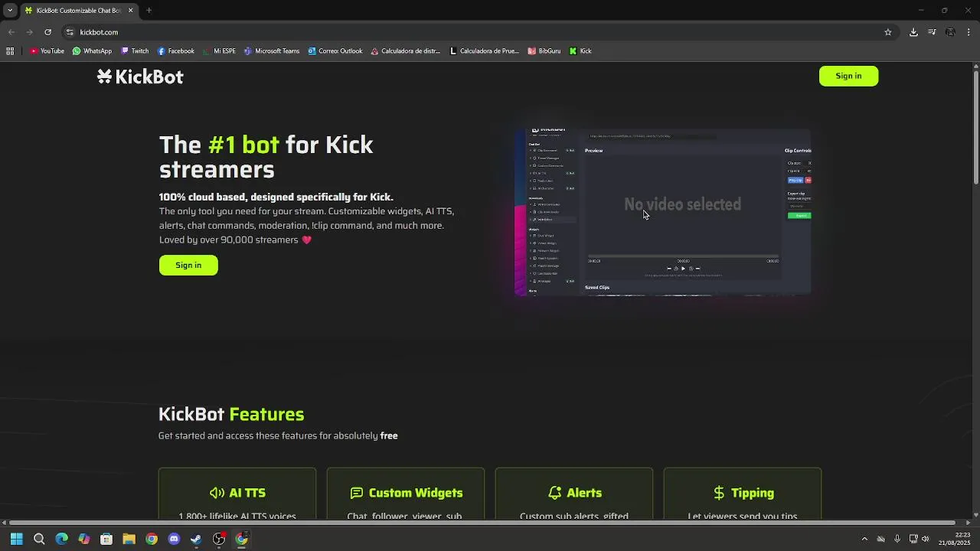This screenshot has width=980, height=551.
Task: Open Windows taskbar search
Action: coord(39,539)
